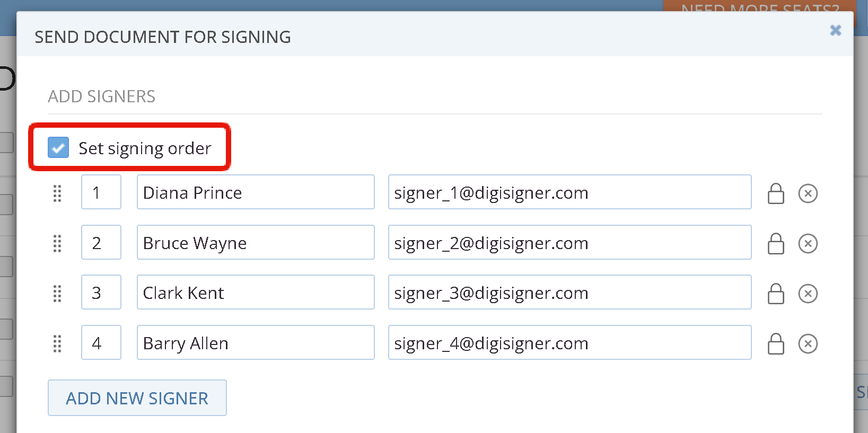Screen dimensions: 868x433
Task: Click the ADD NEW SIGNER button
Action: (x=137, y=398)
